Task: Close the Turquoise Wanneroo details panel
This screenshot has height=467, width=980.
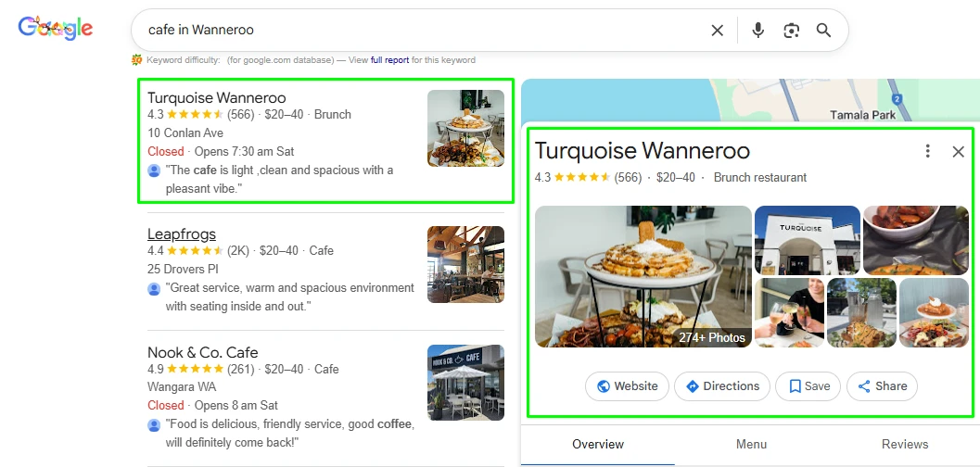Action: coord(959,151)
